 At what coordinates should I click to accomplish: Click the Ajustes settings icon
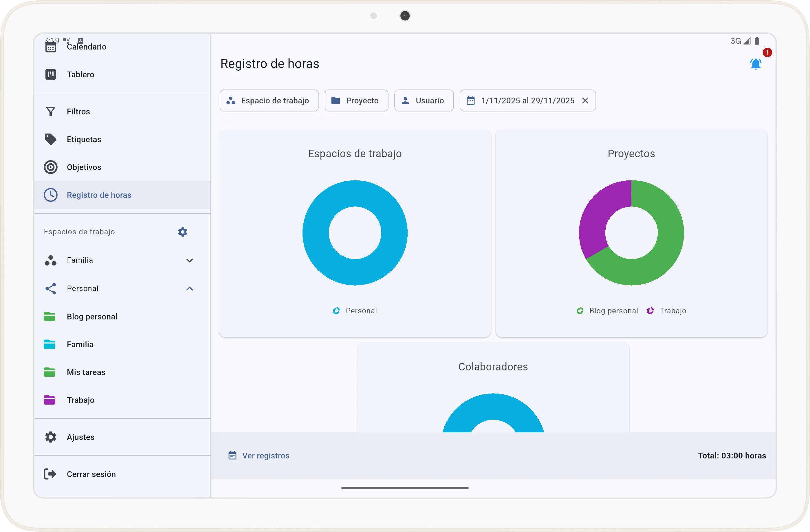(x=50, y=437)
